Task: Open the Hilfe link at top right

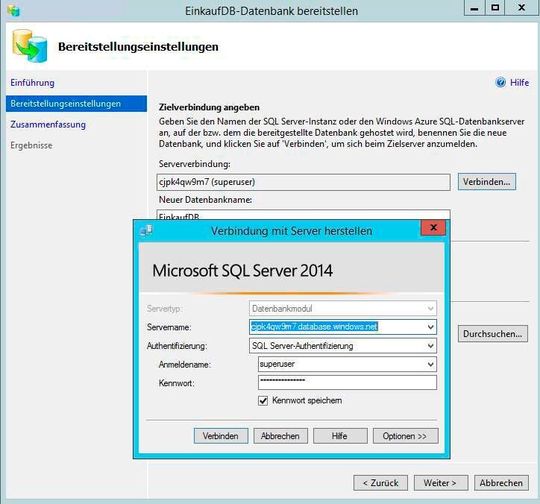Action: (x=519, y=83)
